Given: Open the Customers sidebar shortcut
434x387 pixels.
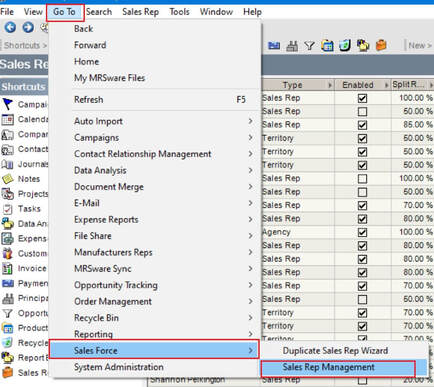Looking at the screenshot, I should pyautogui.click(x=25, y=253).
